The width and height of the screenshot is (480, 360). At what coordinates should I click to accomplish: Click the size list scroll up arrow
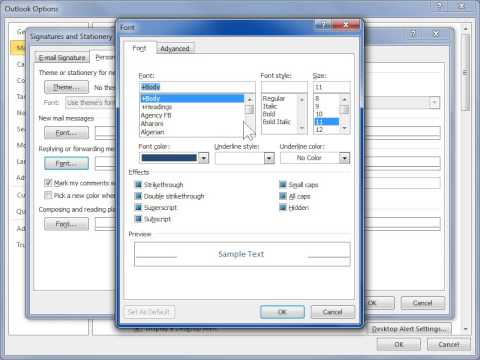pos(345,99)
